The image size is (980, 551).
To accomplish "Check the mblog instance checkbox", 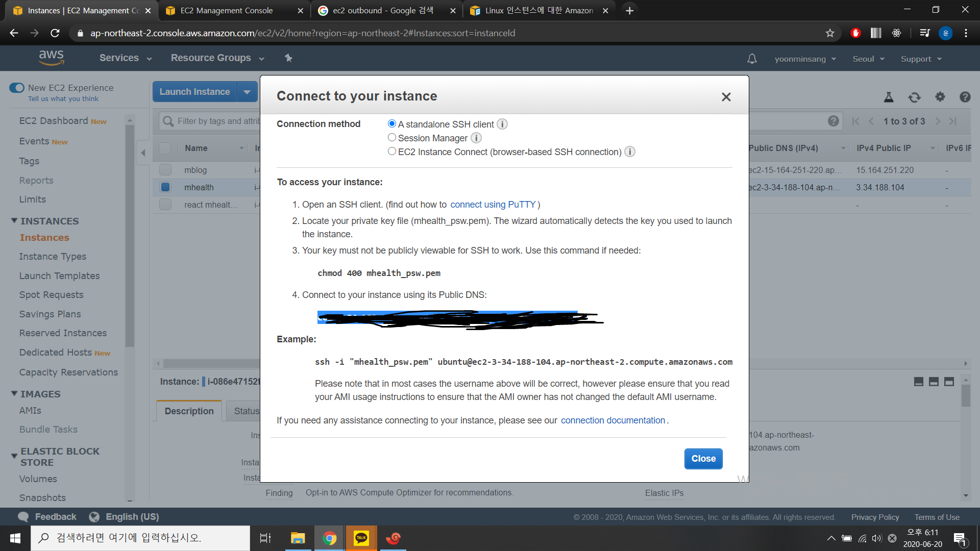I will pos(165,170).
